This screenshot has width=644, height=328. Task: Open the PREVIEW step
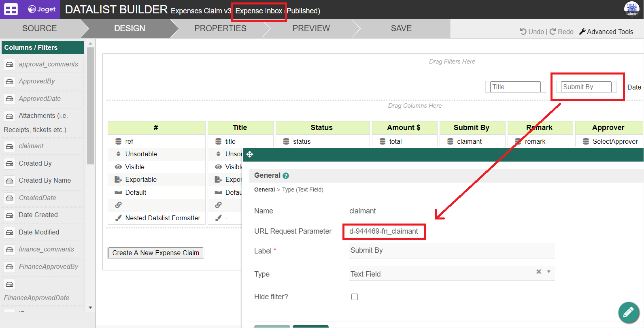[311, 28]
